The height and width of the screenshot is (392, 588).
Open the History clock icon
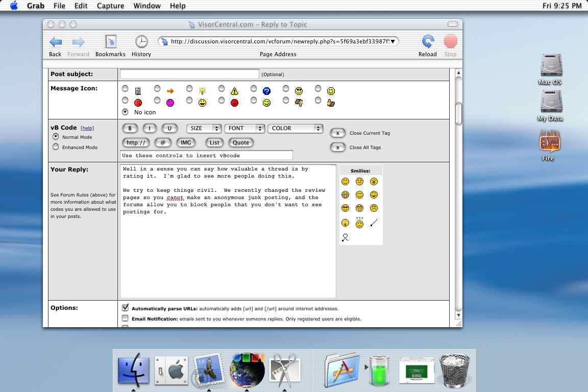pyautogui.click(x=141, y=42)
